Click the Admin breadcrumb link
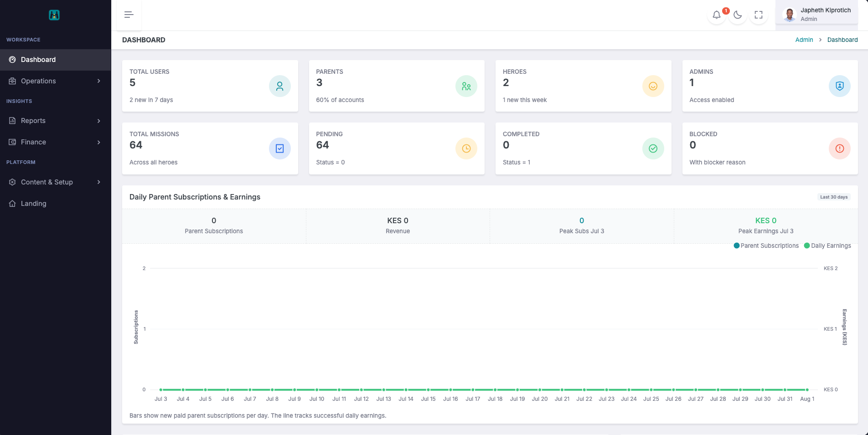This screenshot has width=868, height=435. tap(804, 40)
